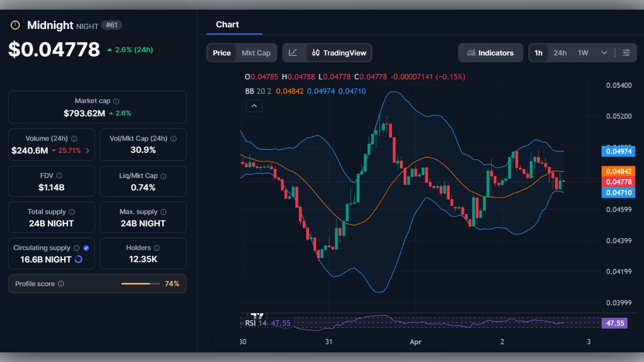
Task: Enable the 24h timeframe
Action: click(x=560, y=53)
